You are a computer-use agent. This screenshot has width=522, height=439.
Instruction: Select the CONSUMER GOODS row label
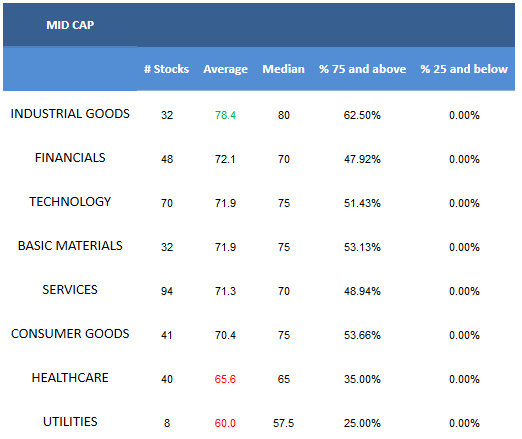(x=70, y=334)
